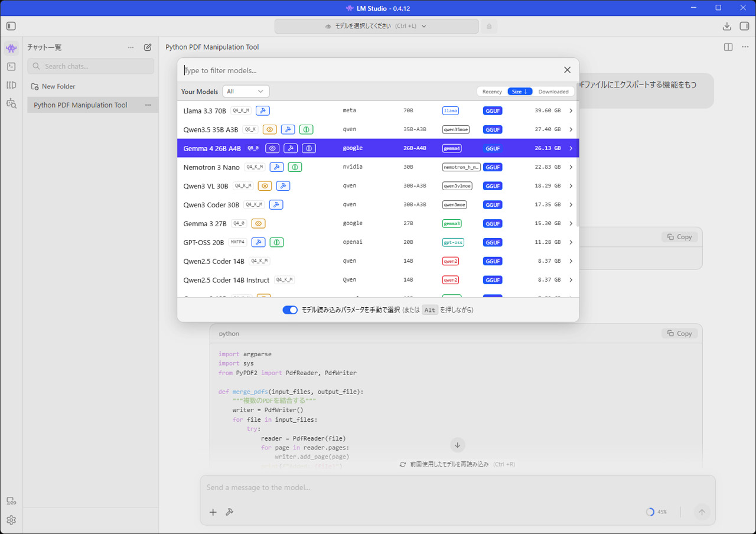Open the Chat view from the left sidebar
The image size is (756, 534).
(11, 48)
